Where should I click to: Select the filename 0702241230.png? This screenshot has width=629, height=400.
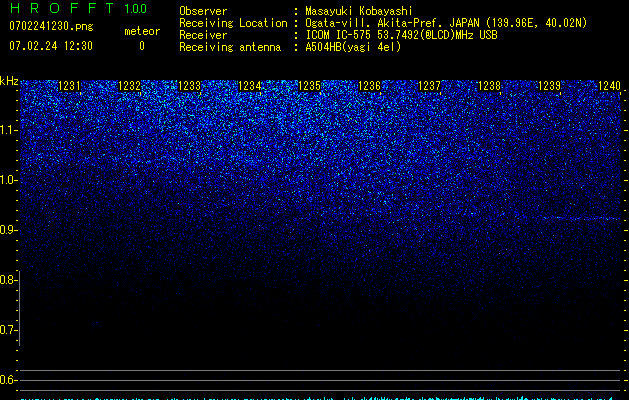[x=51, y=26]
